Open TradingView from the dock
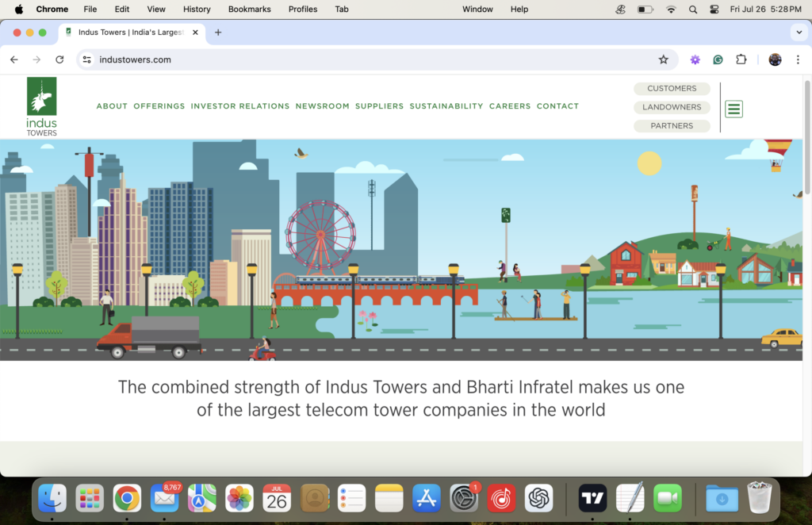812x525 pixels. [x=592, y=498]
